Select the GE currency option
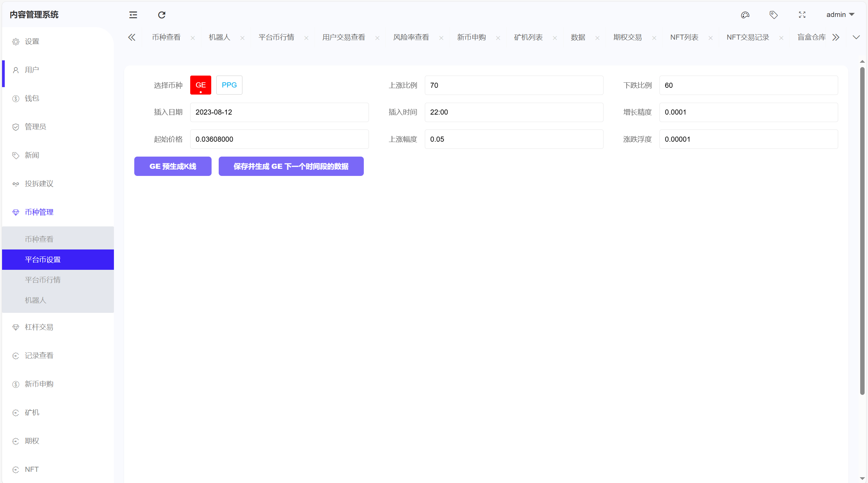868x483 pixels. coord(200,85)
